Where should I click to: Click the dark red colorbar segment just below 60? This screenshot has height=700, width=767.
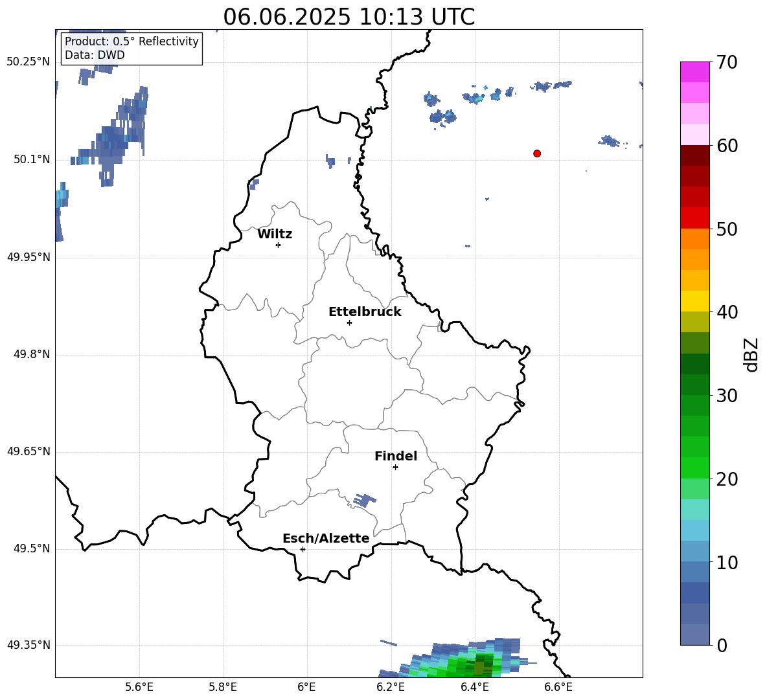pos(695,155)
